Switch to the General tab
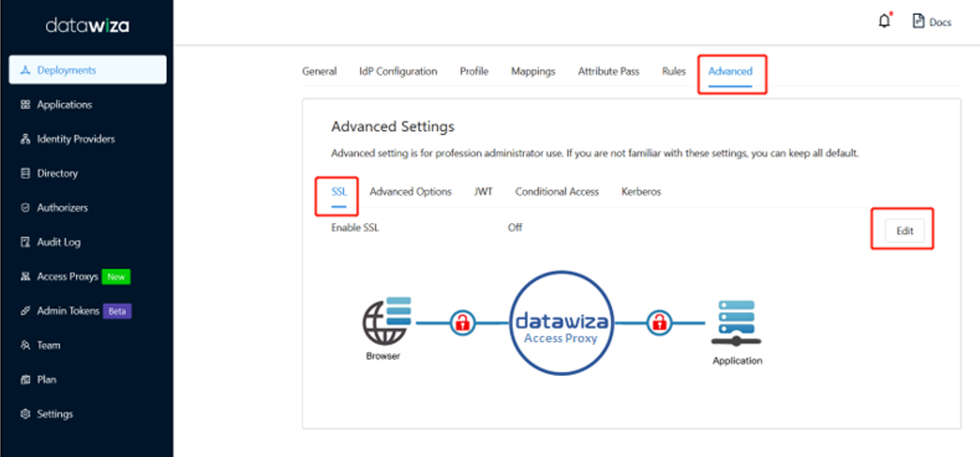The height and width of the screenshot is (457, 980). click(319, 71)
